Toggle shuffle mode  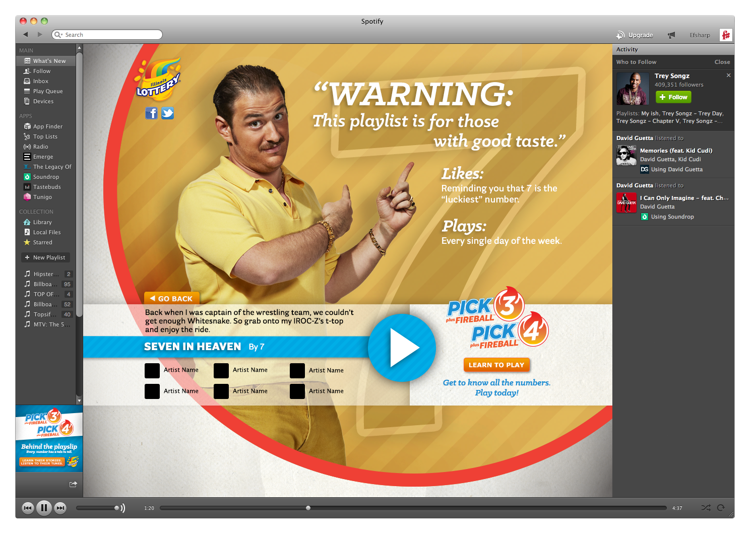pyautogui.click(x=706, y=508)
